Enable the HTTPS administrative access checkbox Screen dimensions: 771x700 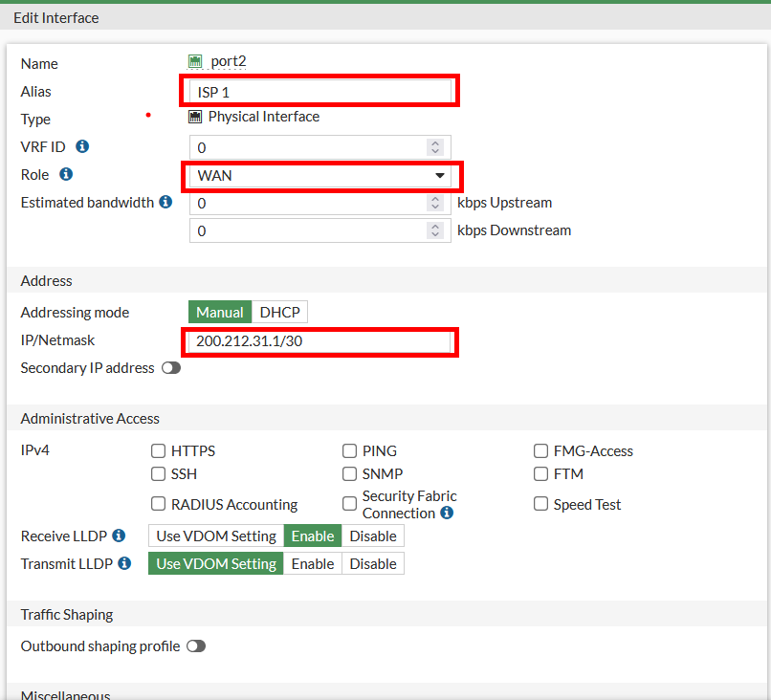pyautogui.click(x=159, y=451)
